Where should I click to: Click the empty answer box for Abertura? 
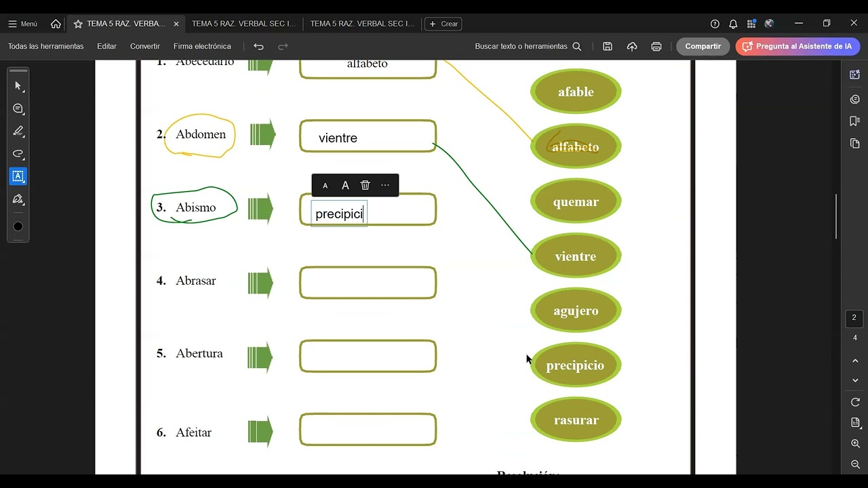[x=368, y=356]
